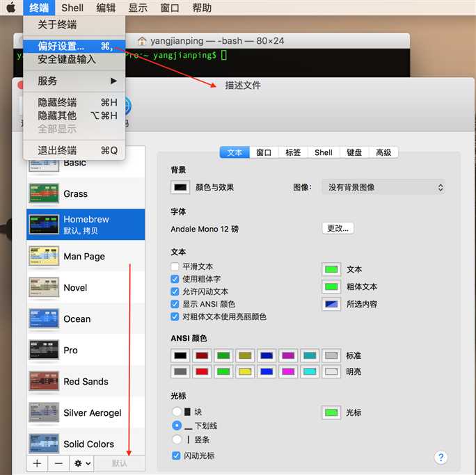Choose 安全键盘输入 menu item
The width and height of the screenshot is (476, 475).
pos(74,59)
